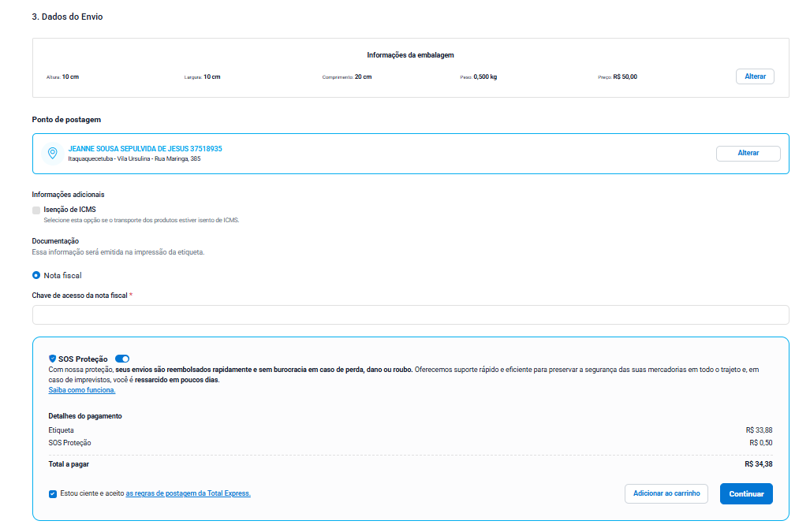The width and height of the screenshot is (810, 532).
Task: Click the JEANNE SOUSA SEPULVIDA posting point name
Action: (145, 148)
